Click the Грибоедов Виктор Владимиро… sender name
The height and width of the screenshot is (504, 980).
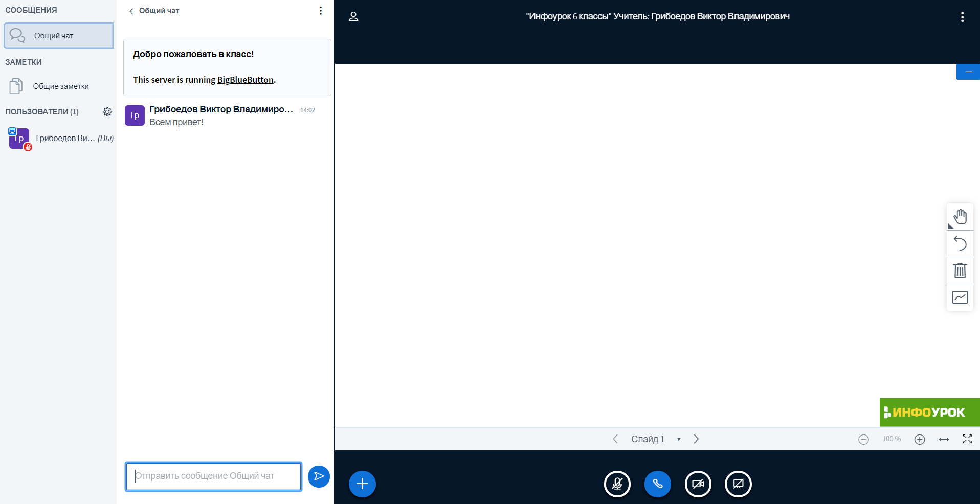click(x=221, y=109)
